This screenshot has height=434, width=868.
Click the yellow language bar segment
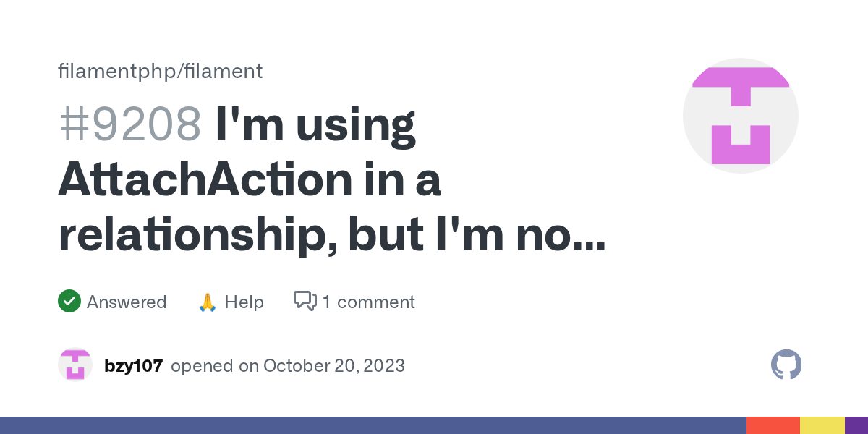[822, 425]
